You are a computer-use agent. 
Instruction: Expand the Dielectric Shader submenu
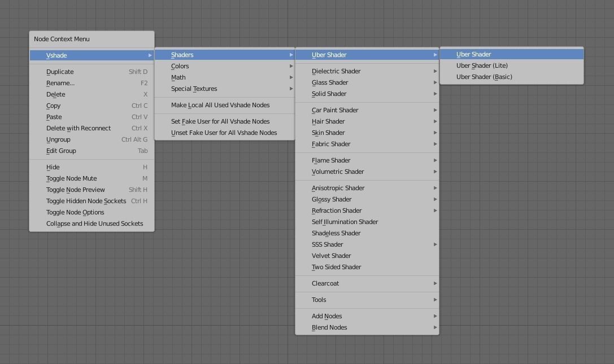[x=336, y=71]
